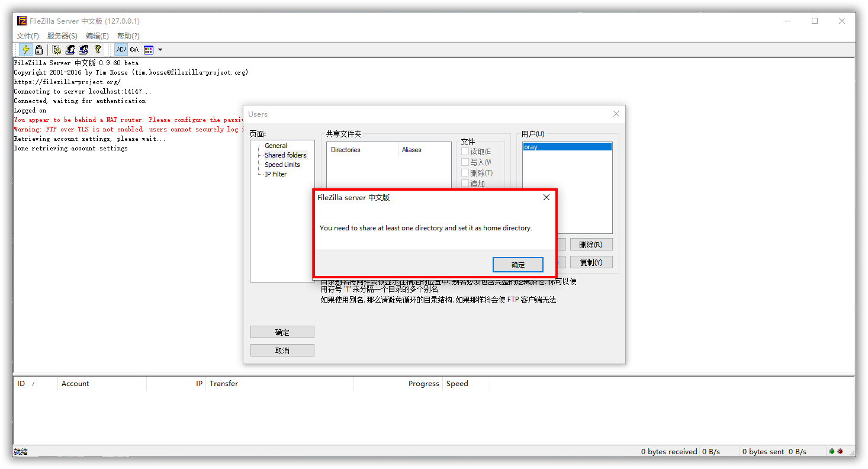Open the 文件(F) menu
This screenshot has height=469, width=868.
28,36
